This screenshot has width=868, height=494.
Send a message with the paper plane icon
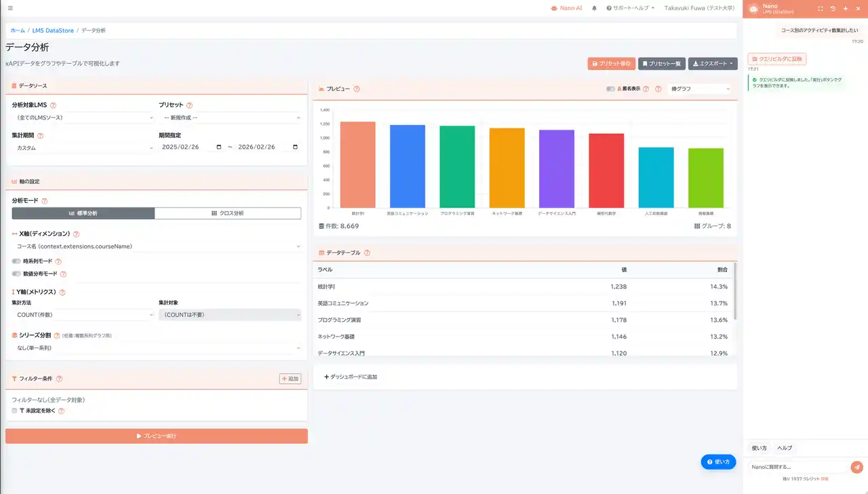856,467
